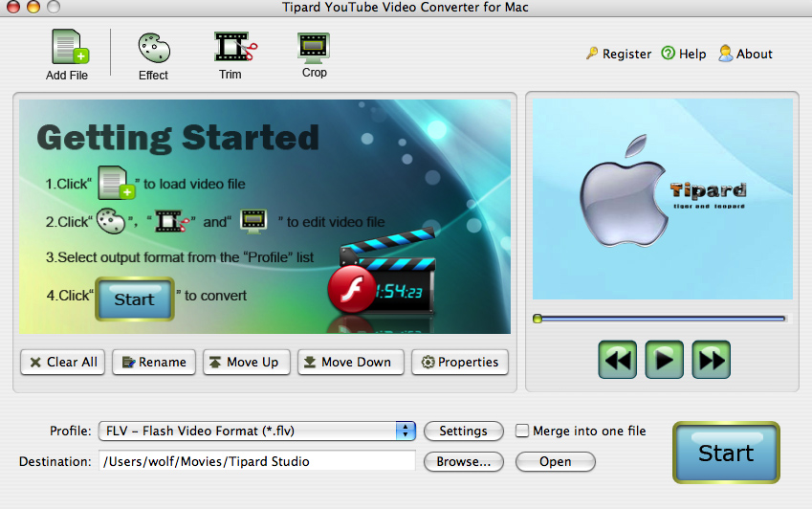
Task: Expand the Profile format dropdown
Action: pyautogui.click(x=406, y=432)
